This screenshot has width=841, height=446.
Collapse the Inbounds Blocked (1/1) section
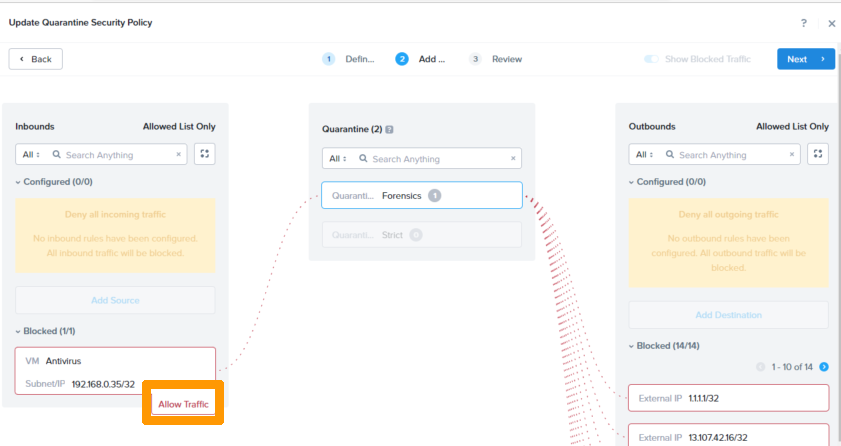(18, 331)
